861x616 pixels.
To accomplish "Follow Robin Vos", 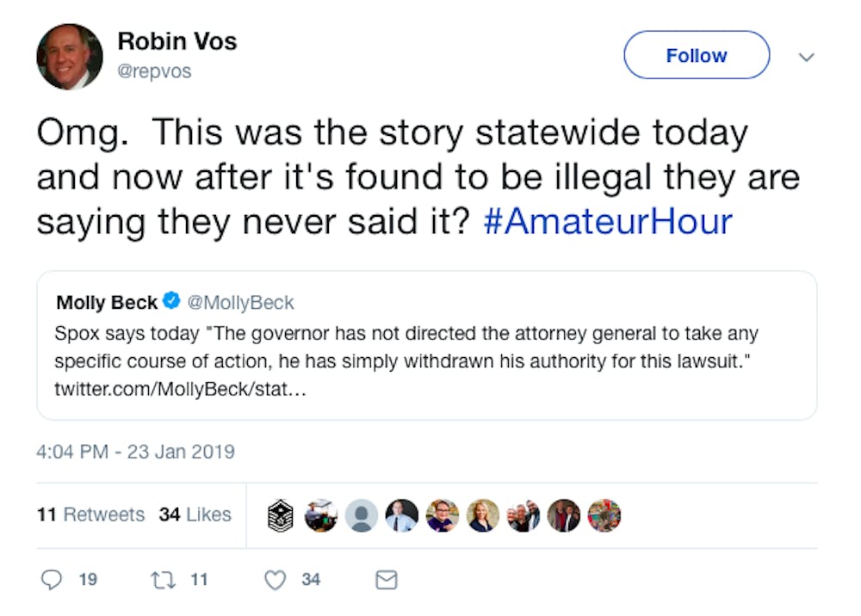I will coord(696,56).
